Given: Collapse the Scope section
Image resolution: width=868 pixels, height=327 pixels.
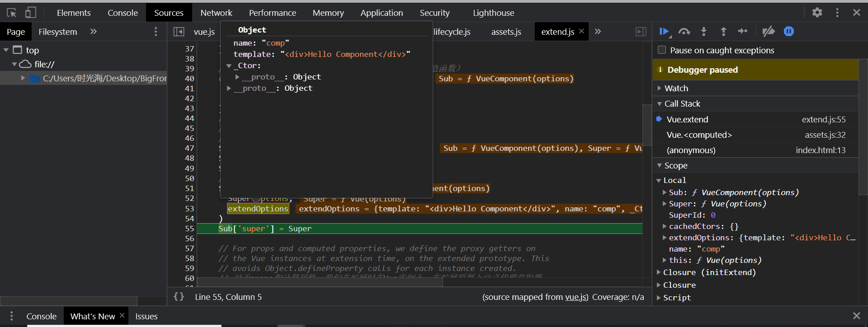Looking at the screenshot, I should pos(660,166).
